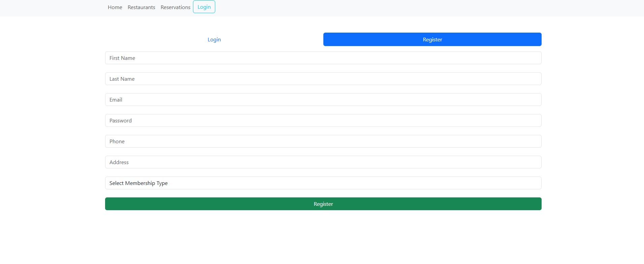Open Reservations from the navbar
This screenshot has width=644, height=264.
[175, 7]
